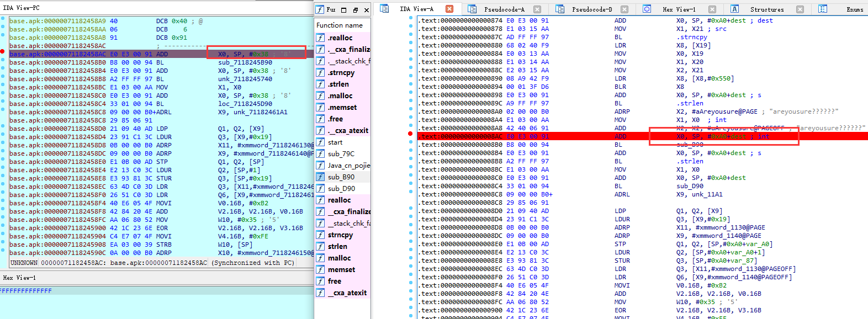This screenshot has height=319, width=868.
Task: Click the Hex View-1 tab icon
Action: point(647,9)
